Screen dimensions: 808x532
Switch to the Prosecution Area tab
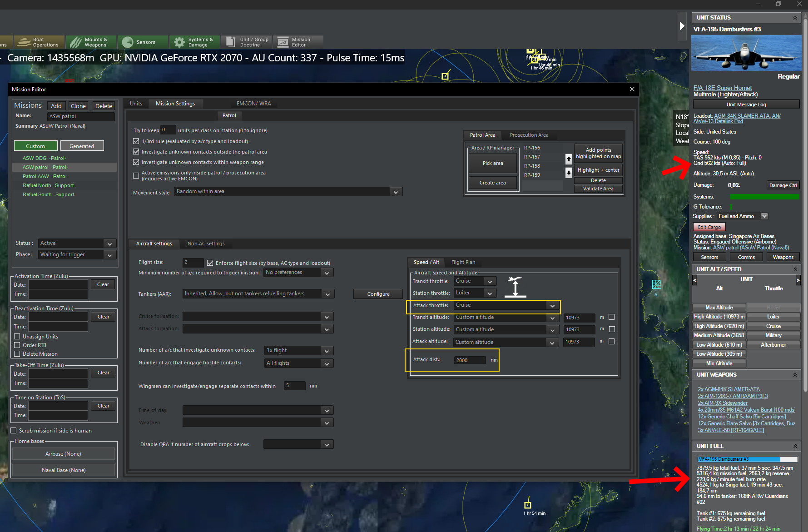(x=529, y=135)
